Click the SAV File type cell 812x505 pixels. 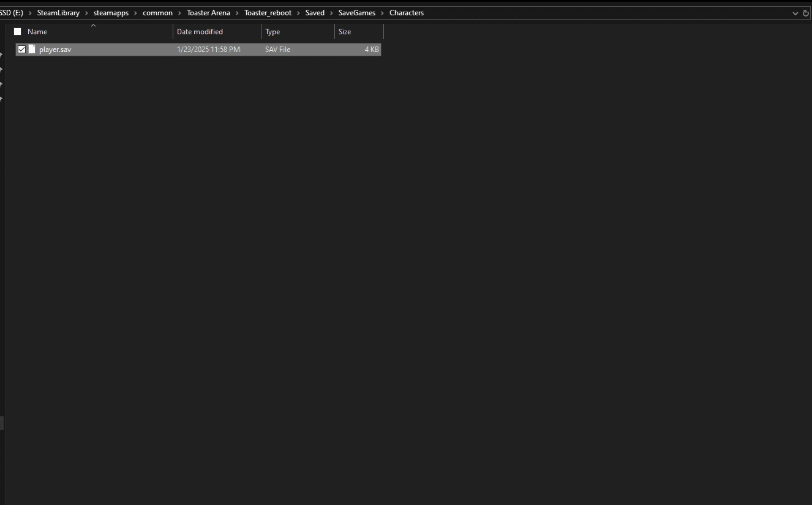click(278, 50)
